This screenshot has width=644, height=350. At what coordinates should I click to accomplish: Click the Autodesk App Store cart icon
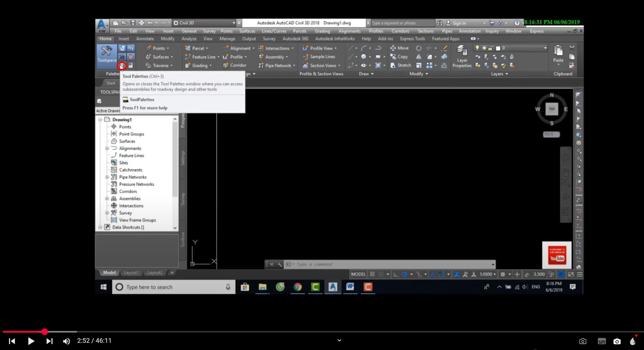coord(492,23)
